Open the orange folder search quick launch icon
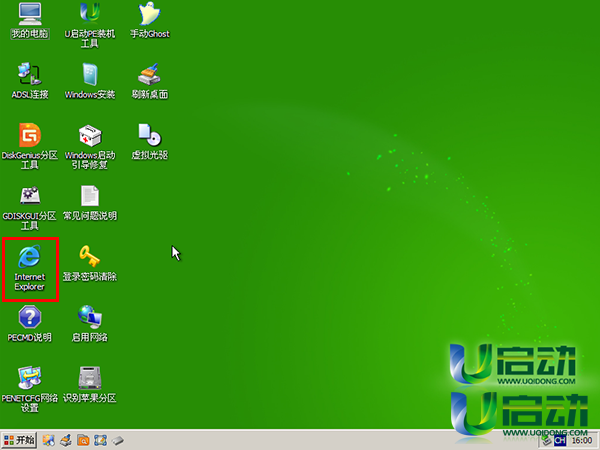Screen dimensions: 600x450 point(83,440)
